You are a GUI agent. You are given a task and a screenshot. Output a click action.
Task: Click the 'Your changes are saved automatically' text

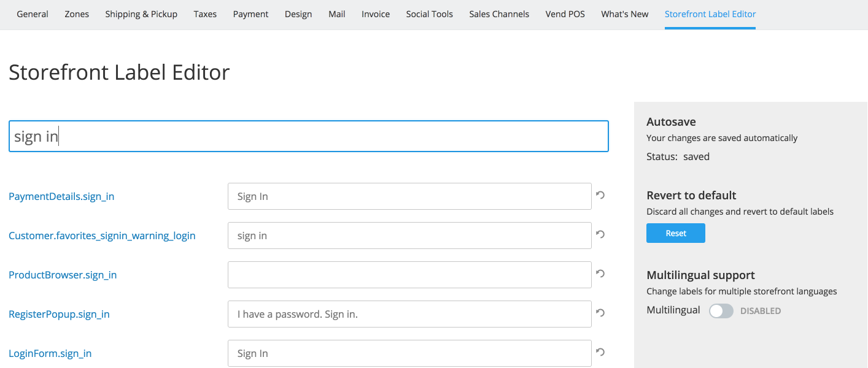point(722,138)
